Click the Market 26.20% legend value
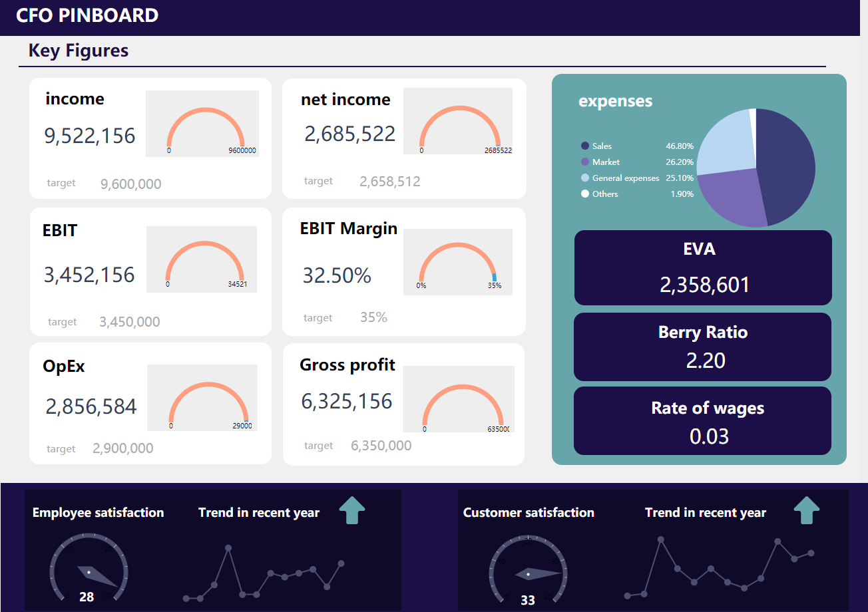 [x=680, y=162]
